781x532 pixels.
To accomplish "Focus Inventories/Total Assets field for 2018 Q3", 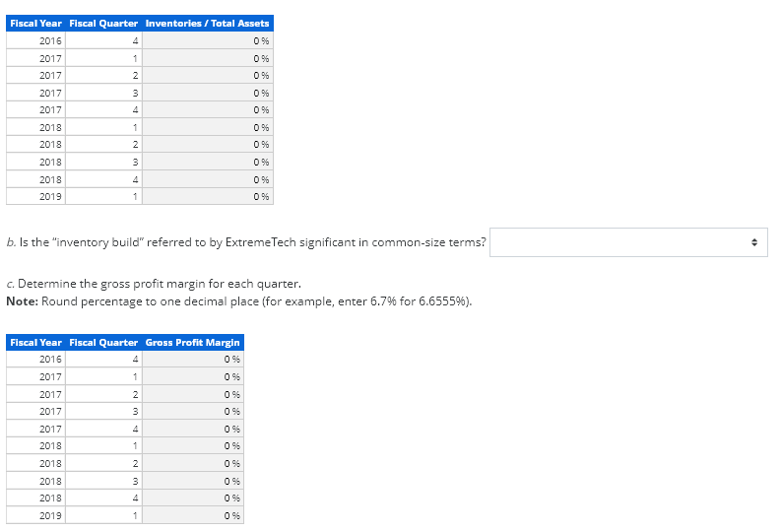I will 208,162.
